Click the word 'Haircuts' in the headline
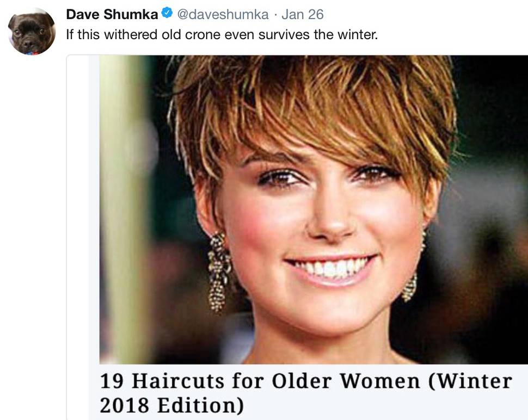528x420 pixels. (x=178, y=381)
